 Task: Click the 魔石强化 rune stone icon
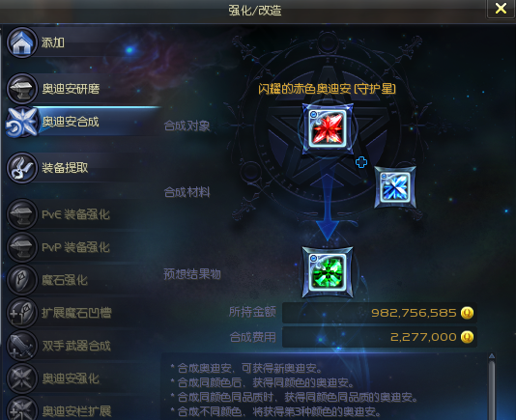(x=21, y=280)
